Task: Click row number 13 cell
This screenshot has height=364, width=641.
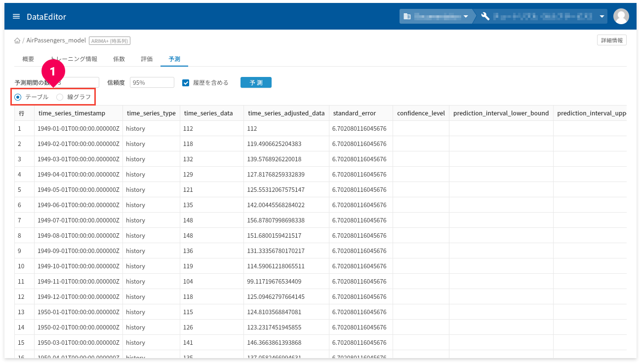Action: 24,312
